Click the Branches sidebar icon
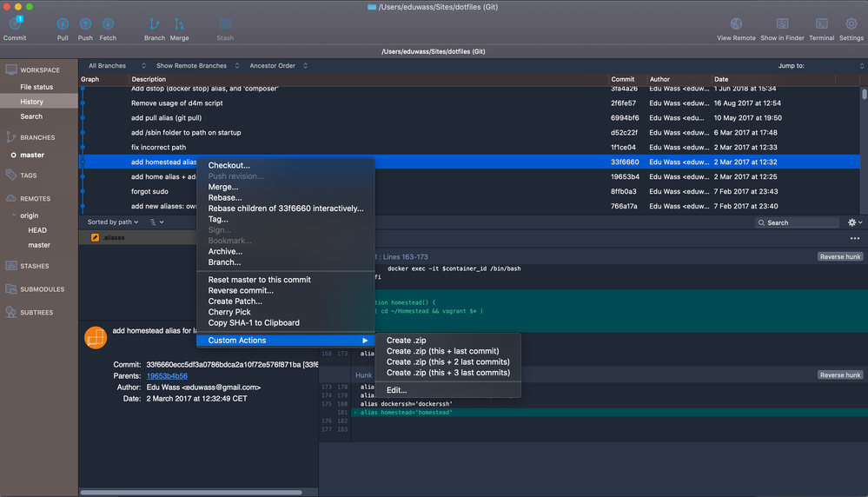This screenshot has width=868, height=497. click(x=11, y=136)
